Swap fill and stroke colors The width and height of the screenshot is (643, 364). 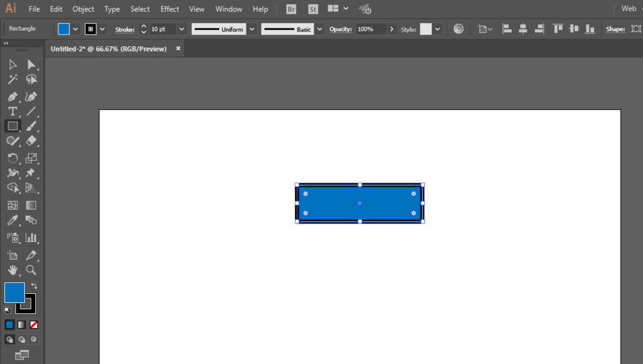point(34,286)
